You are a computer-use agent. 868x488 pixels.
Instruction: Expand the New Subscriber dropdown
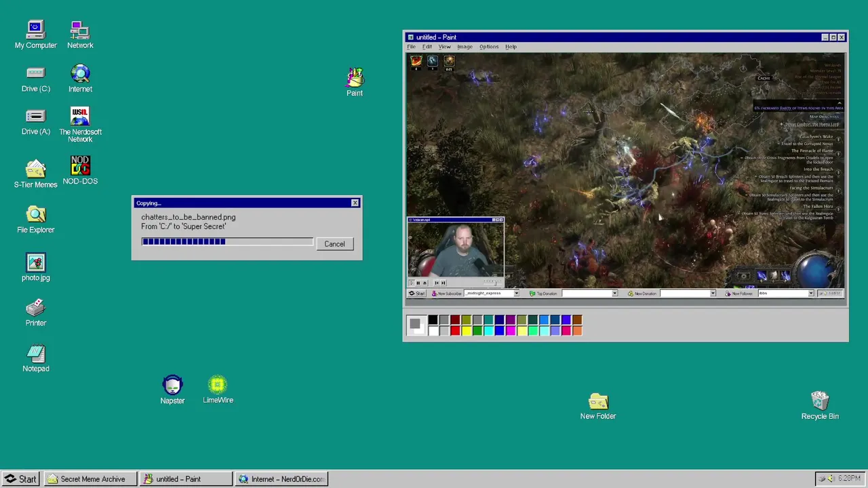point(517,293)
